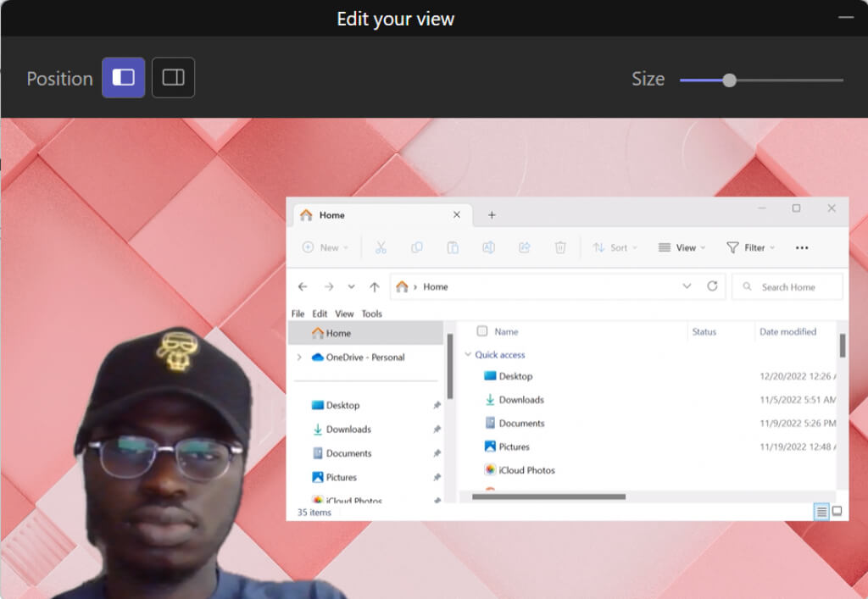The image size is (868, 599).
Task: Open the Tools menu
Action: [x=371, y=313]
